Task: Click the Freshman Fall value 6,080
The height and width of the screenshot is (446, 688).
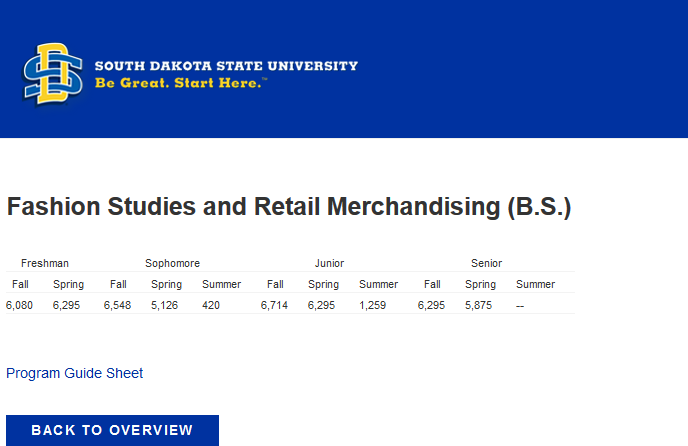Action: (19, 305)
